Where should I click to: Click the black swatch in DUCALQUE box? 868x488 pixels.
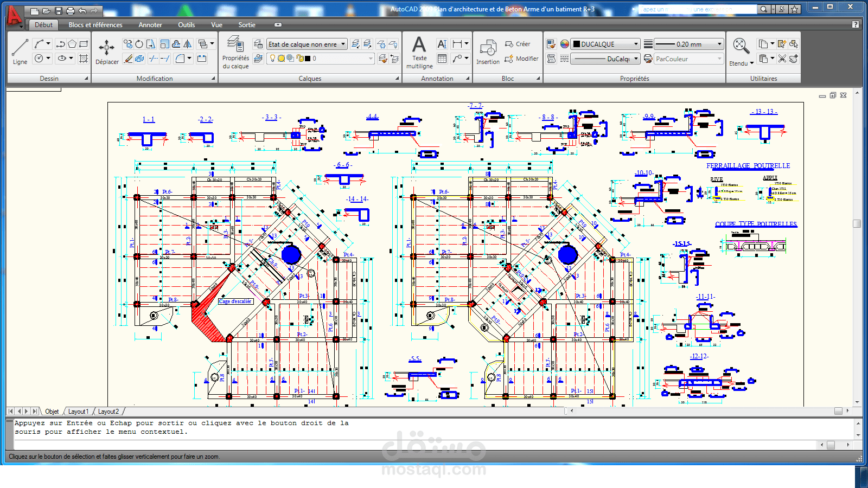[577, 44]
